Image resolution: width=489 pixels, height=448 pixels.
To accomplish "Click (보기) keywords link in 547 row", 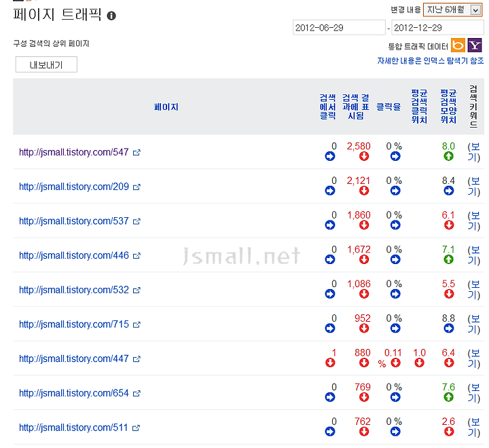I will tap(474, 152).
